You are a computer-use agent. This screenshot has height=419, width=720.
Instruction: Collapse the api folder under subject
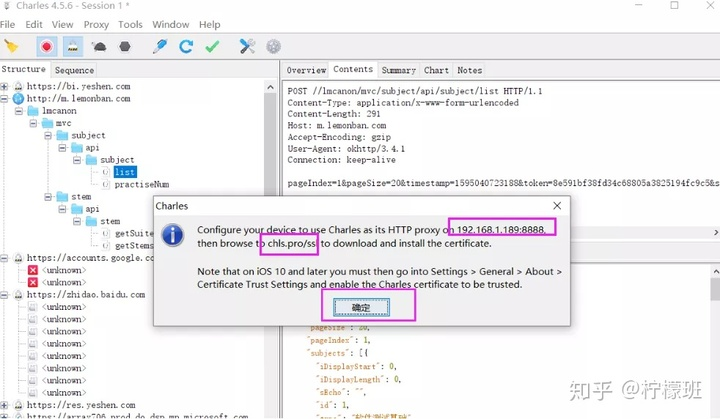(x=62, y=148)
